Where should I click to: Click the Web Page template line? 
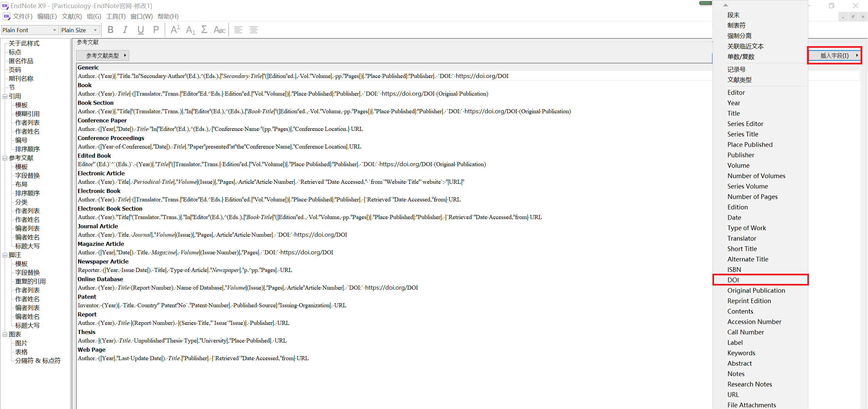[193, 358]
